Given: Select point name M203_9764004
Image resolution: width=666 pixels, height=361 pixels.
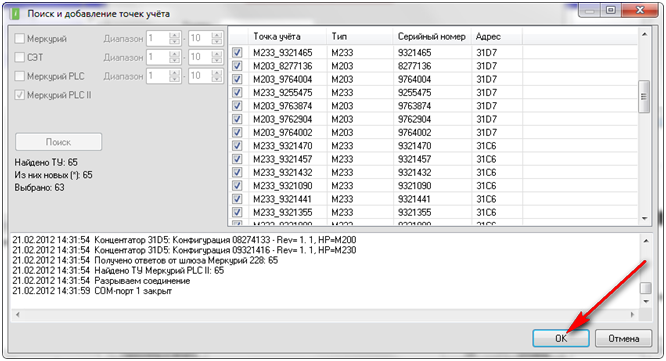Looking at the screenshot, I should (282, 79).
